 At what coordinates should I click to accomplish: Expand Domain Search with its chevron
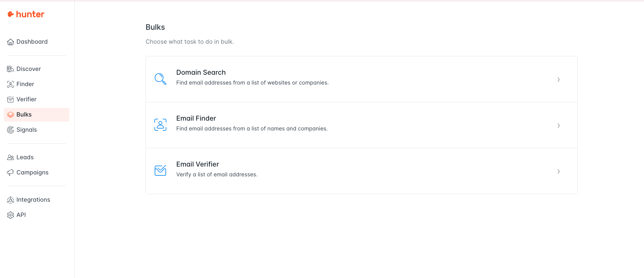tap(559, 79)
